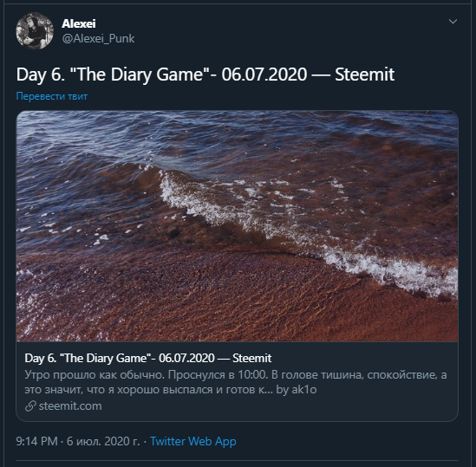Click the word Steemit in the tweet headline
476x467 pixels.
(365, 75)
